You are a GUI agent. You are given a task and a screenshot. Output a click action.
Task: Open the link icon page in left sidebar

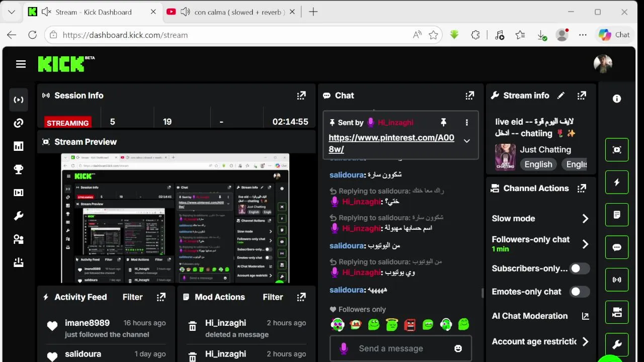coord(19,123)
